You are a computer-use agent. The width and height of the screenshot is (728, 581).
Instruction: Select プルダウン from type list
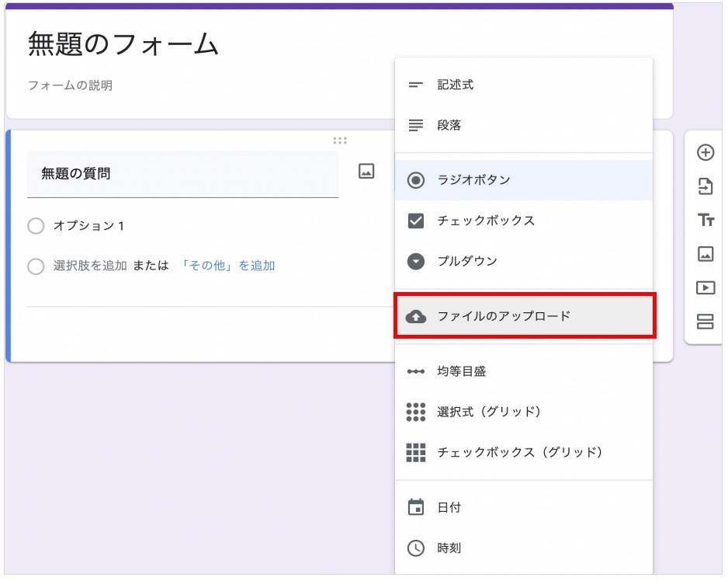pos(524,261)
